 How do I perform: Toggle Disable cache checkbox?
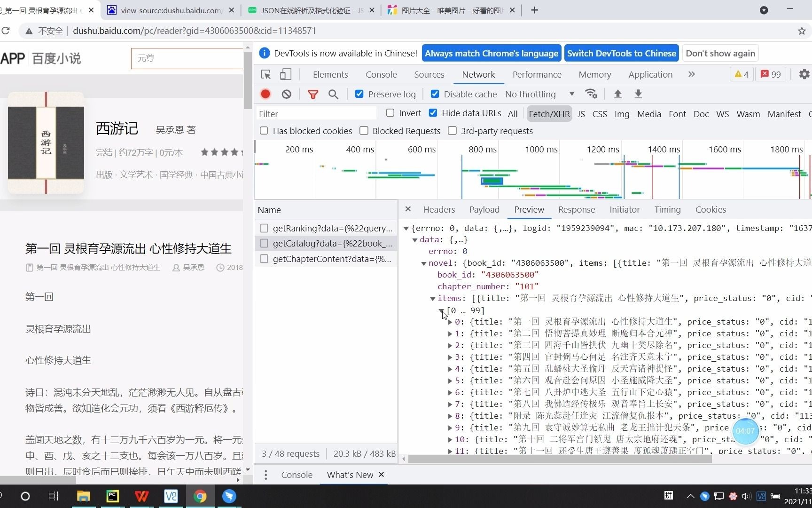(435, 94)
